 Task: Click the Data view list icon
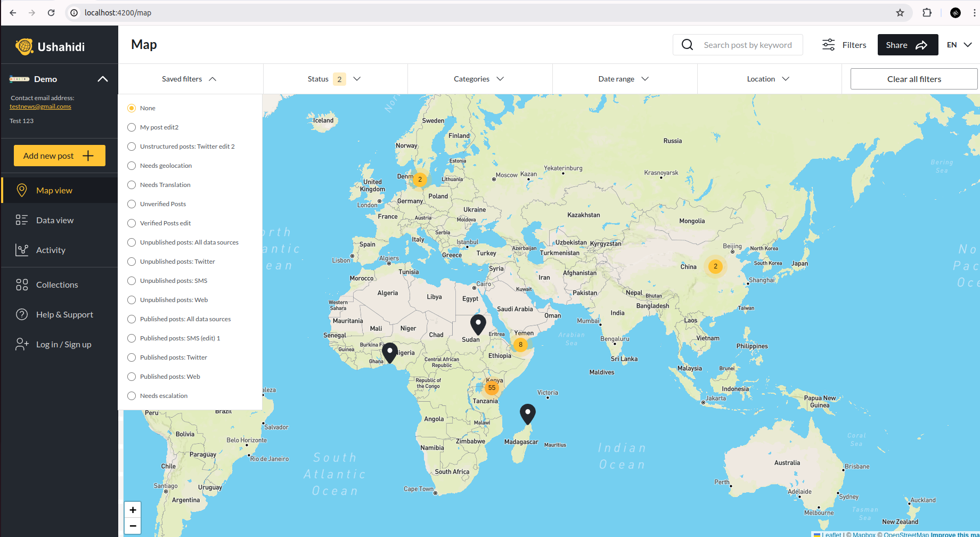tap(22, 220)
